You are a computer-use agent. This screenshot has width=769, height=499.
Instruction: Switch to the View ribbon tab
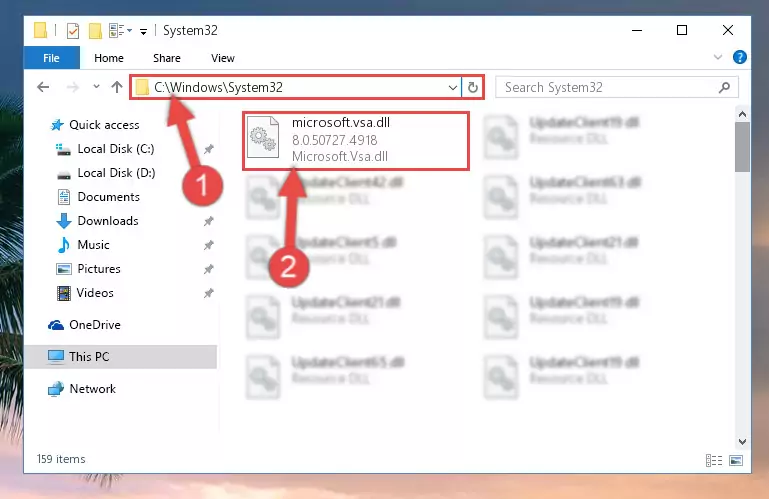(223, 58)
